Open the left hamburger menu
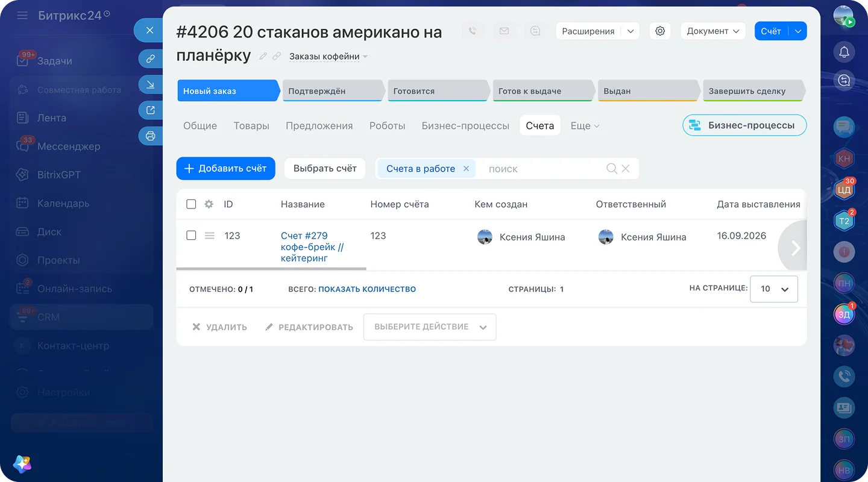This screenshot has width=868, height=482. point(22,15)
